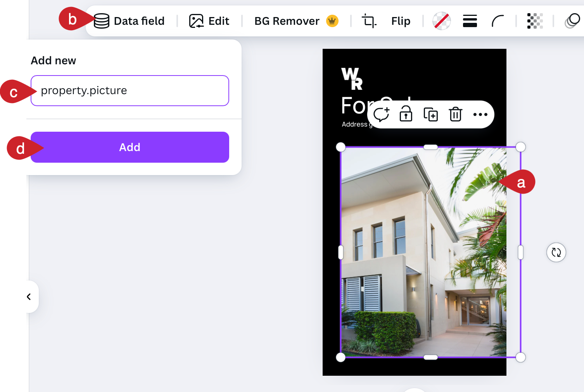Duplicate the selected image
Screen dimensions: 584x392
[431, 114]
